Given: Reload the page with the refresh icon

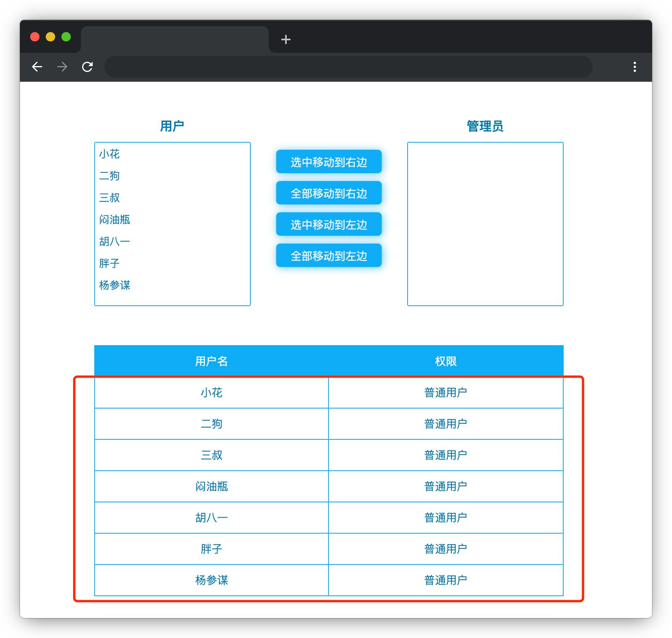Looking at the screenshot, I should tap(87, 67).
